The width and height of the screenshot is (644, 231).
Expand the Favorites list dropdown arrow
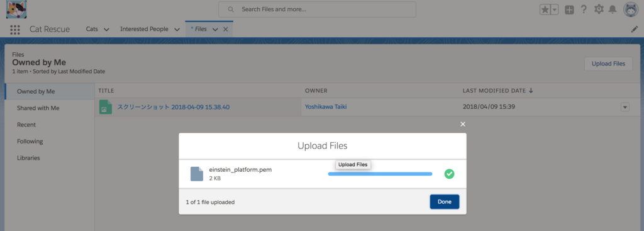pyautogui.click(x=555, y=9)
